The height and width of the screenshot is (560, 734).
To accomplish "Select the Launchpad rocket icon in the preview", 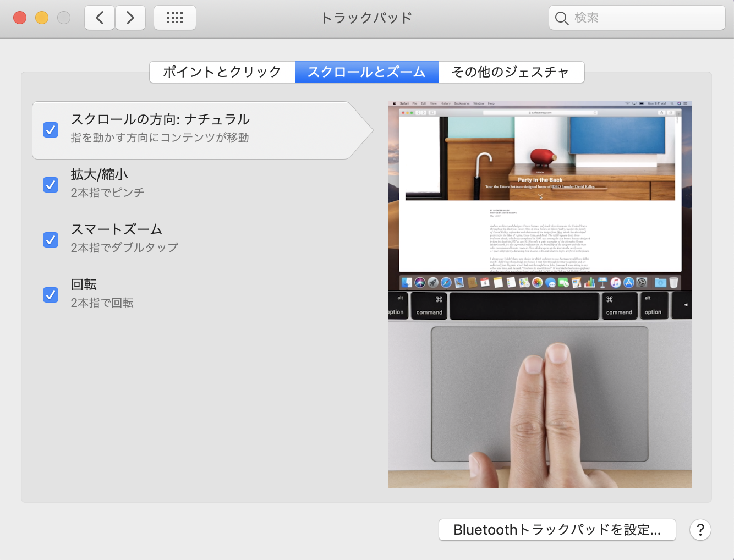I will point(434,283).
